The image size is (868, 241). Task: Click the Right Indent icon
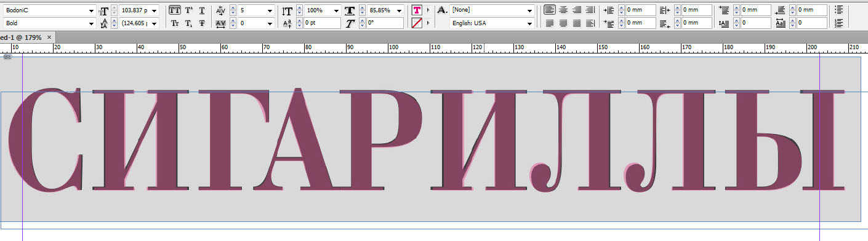pyautogui.click(x=664, y=10)
